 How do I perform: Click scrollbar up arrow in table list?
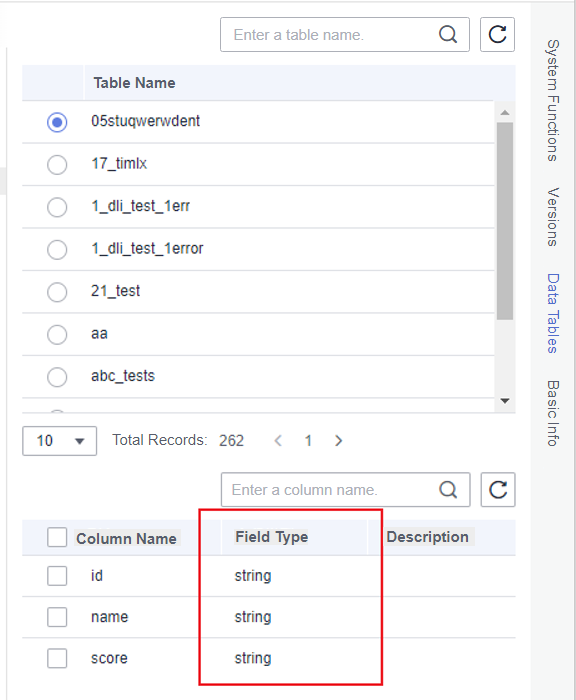coord(505,112)
